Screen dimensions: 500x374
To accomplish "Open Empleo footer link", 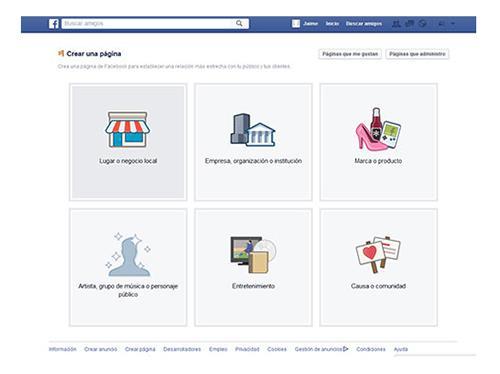I will [218, 349].
